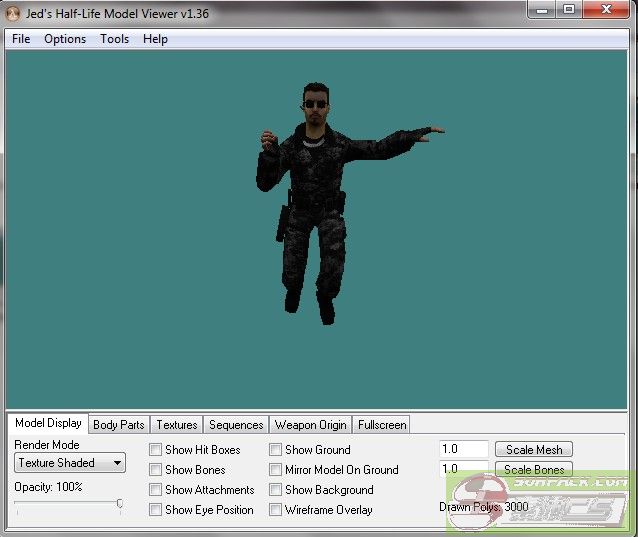The width and height of the screenshot is (638, 537).
Task: Switch to the Fullscreen tab
Action: (x=382, y=425)
